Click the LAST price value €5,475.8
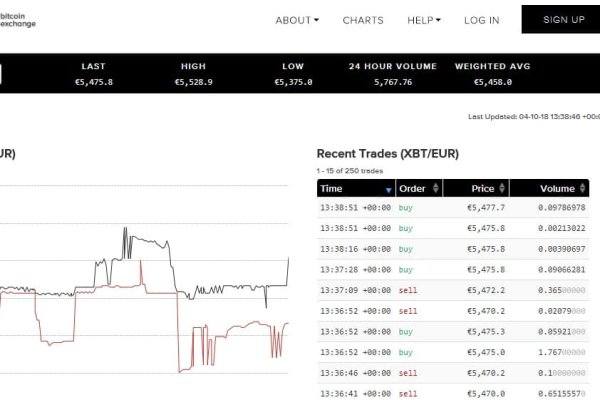 93,82
